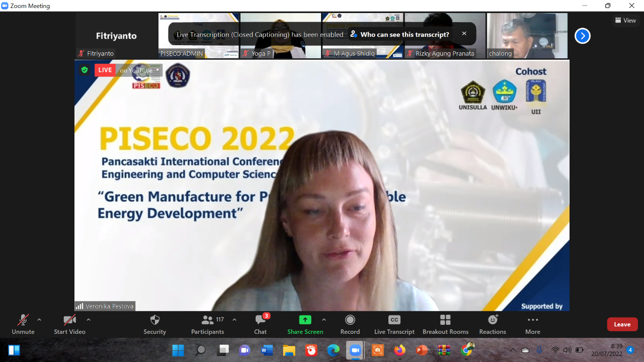The height and width of the screenshot is (362, 644).
Task: Open the More options menu
Action: point(533,325)
